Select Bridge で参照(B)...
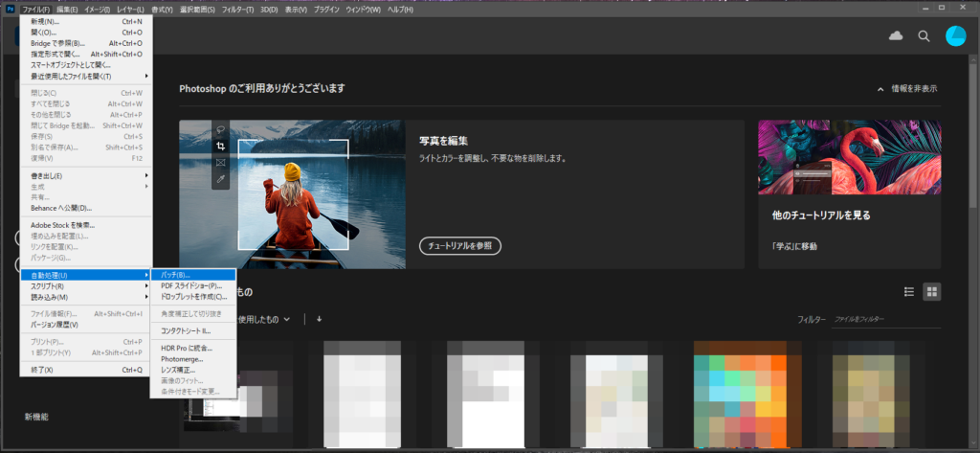 (x=86, y=43)
